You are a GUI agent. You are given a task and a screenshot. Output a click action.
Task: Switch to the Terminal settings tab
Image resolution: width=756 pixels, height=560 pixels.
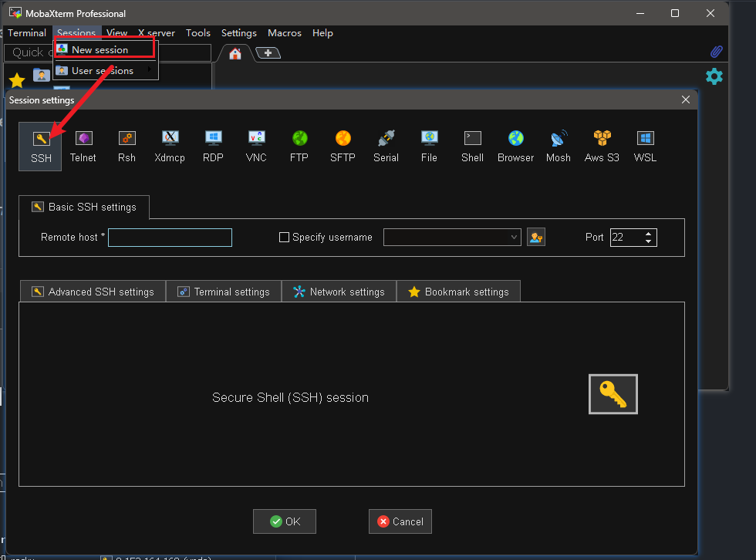pyautogui.click(x=224, y=292)
